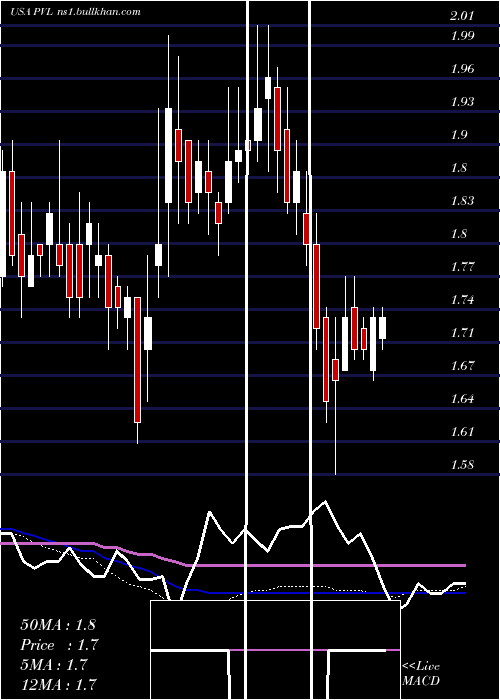This screenshot has height=700, width=500.
Task: Select the 5MA : 1.7 readout
Action: tap(55, 665)
